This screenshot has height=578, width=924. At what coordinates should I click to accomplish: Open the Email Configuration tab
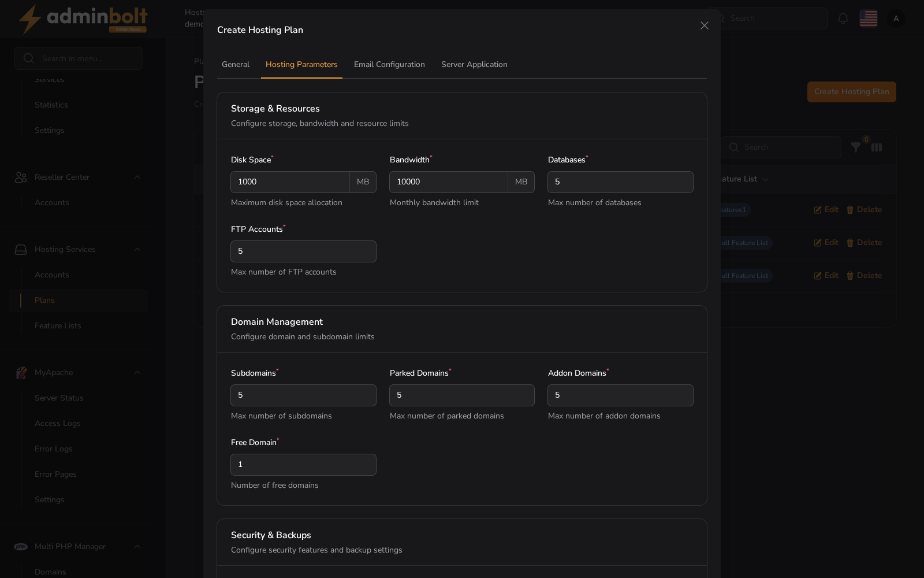coord(389,65)
